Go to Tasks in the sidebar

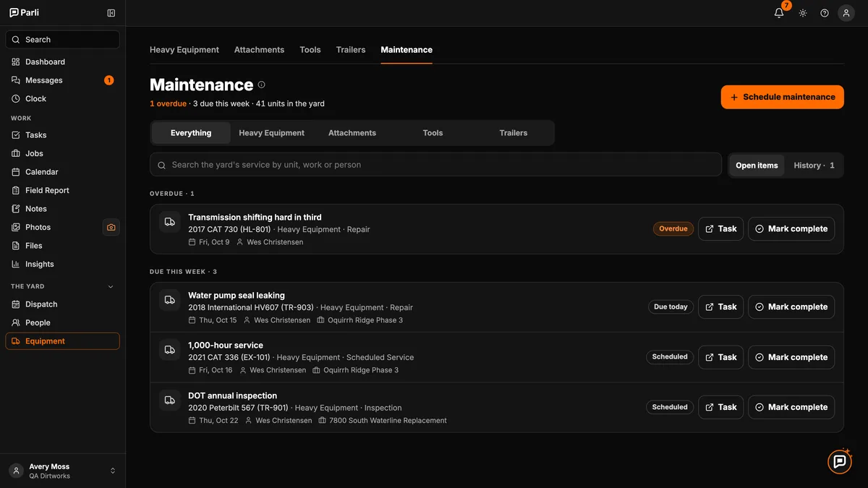63,135
